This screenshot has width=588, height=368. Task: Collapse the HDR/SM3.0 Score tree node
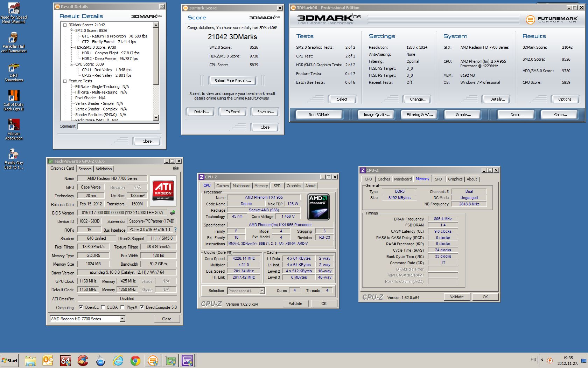[72, 47]
